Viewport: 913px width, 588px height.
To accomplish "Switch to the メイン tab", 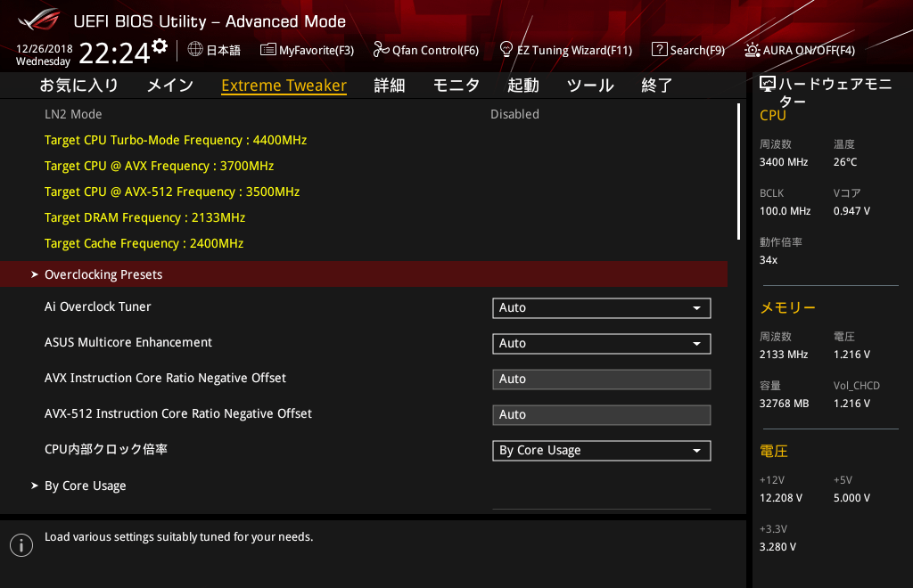I will (x=170, y=86).
